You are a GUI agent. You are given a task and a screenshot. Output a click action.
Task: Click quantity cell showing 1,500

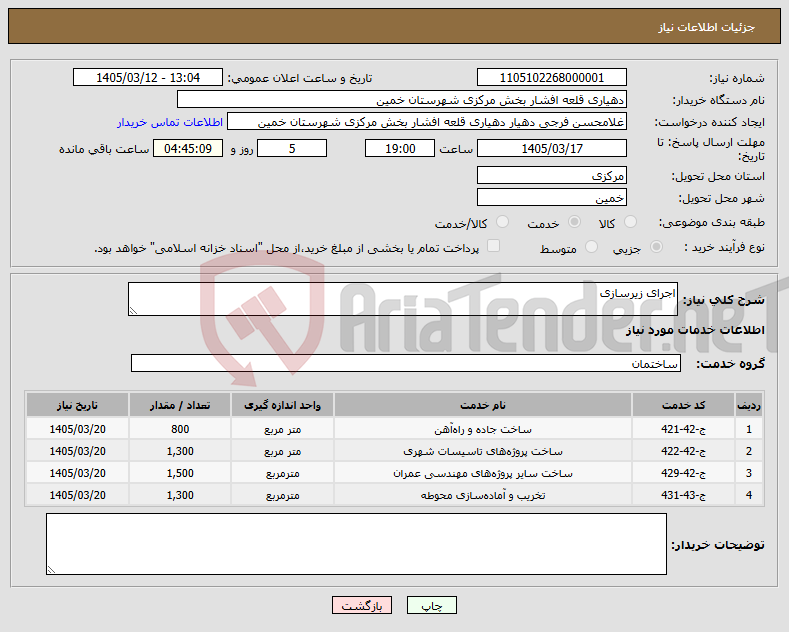click(x=180, y=473)
